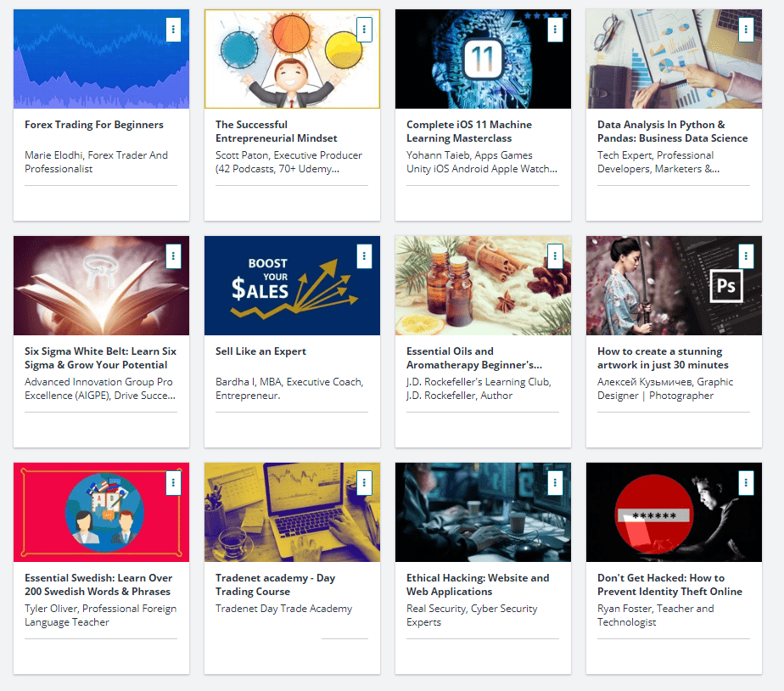Open Data Analysis In Python & Pandas title
Image resolution: width=784 pixels, height=691 pixels.
pos(673,131)
